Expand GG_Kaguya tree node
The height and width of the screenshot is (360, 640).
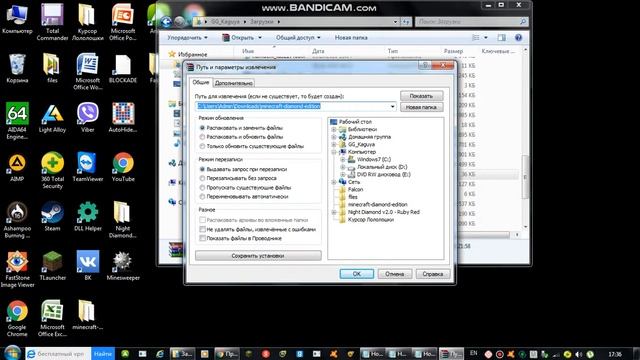tap(334, 144)
